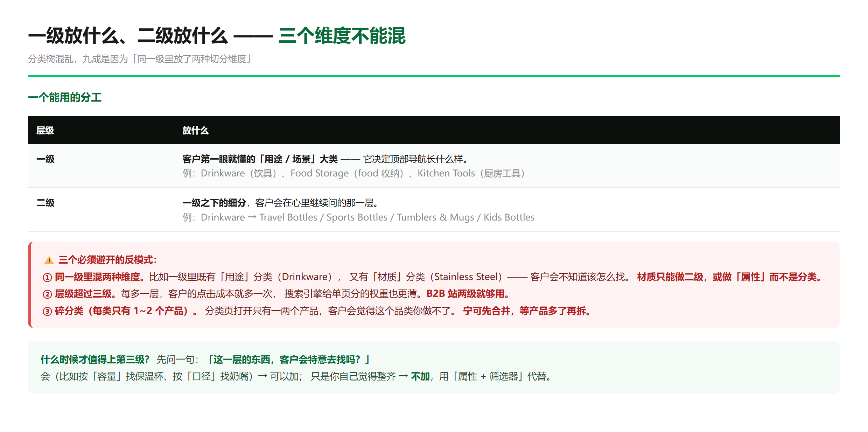Click the example line starting '例：Drinkware（饮具）'
Viewport: 868px width, 432px height.
353,173
